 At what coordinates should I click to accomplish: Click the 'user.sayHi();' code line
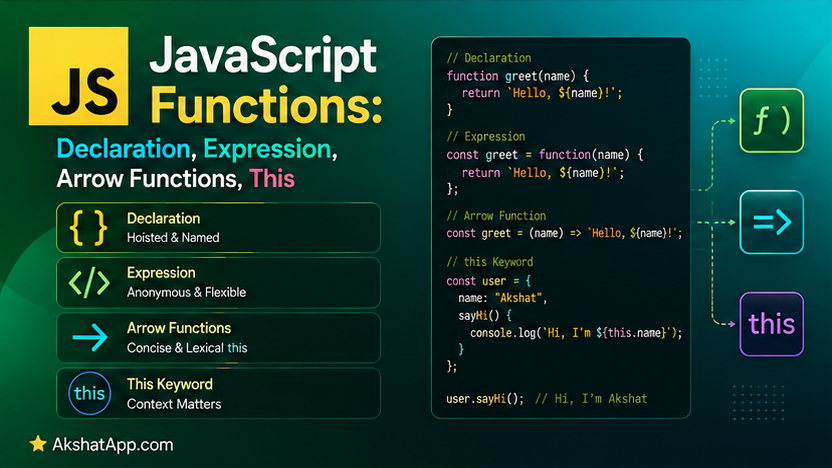(485, 399)
